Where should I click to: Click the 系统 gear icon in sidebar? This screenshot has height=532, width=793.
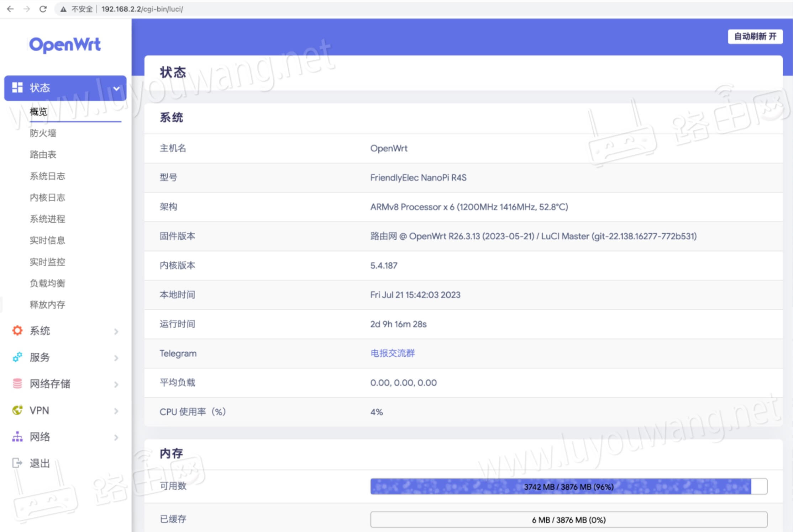tap(17, 331)
